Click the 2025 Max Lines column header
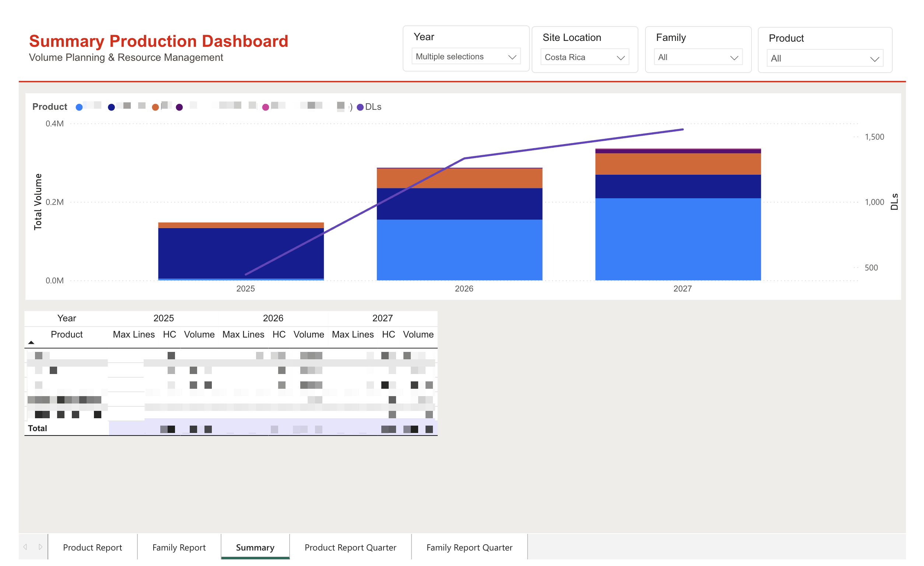 click(134, 334)
